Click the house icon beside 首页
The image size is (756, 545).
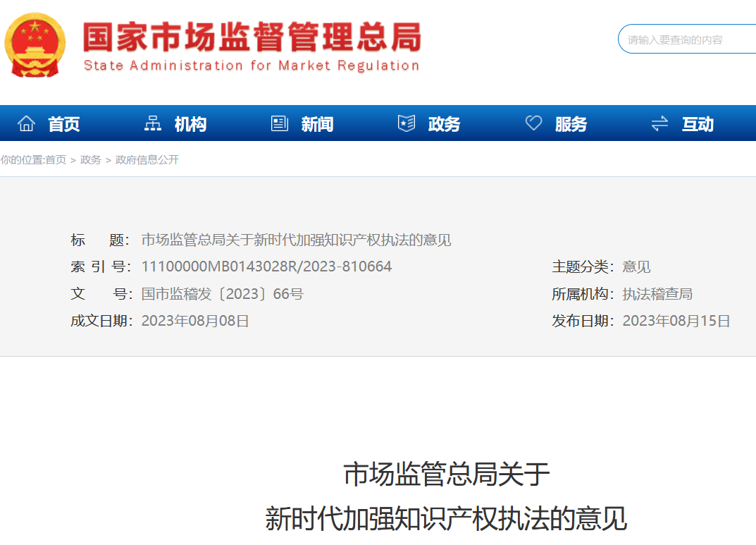pos(27,124)
